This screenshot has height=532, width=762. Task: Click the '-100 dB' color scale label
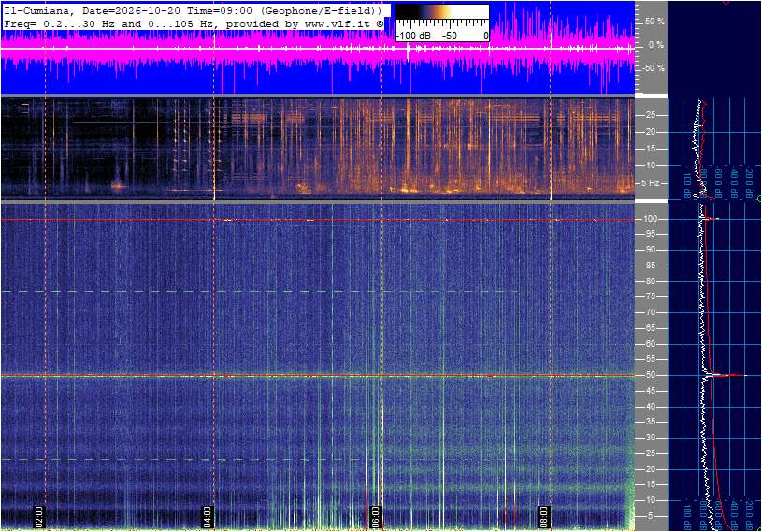[x=413, y=36]
